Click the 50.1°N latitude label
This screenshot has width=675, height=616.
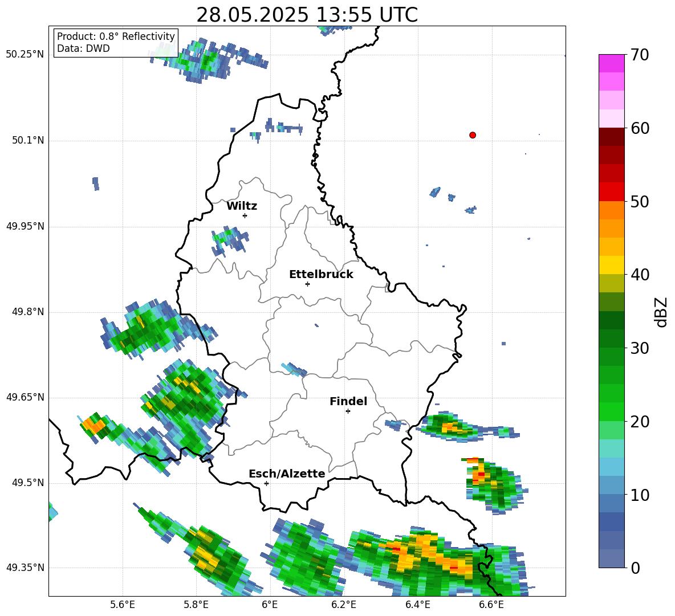pos(28,140)
